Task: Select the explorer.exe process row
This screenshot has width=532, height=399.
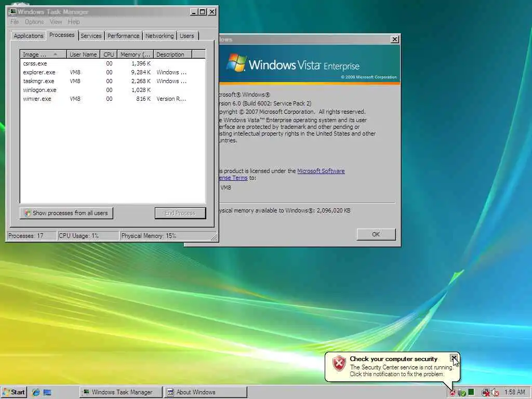Action: (x=113, y=72)
